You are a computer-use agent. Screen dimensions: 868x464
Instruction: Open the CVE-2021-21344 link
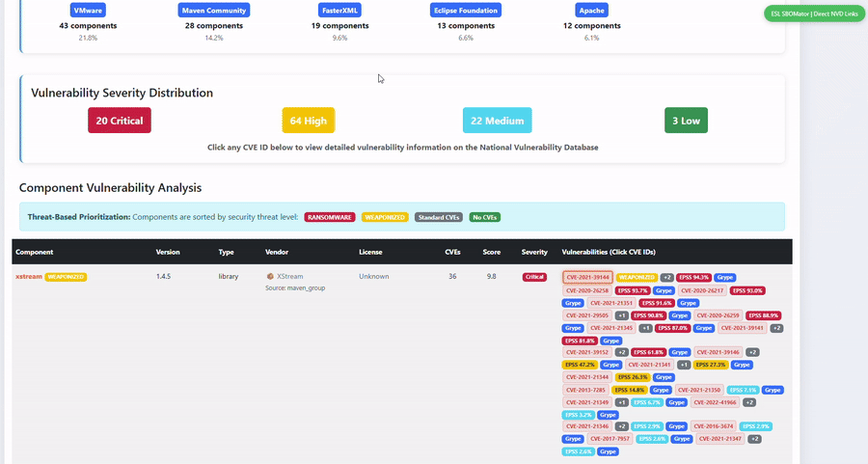[x=587, y=377]
